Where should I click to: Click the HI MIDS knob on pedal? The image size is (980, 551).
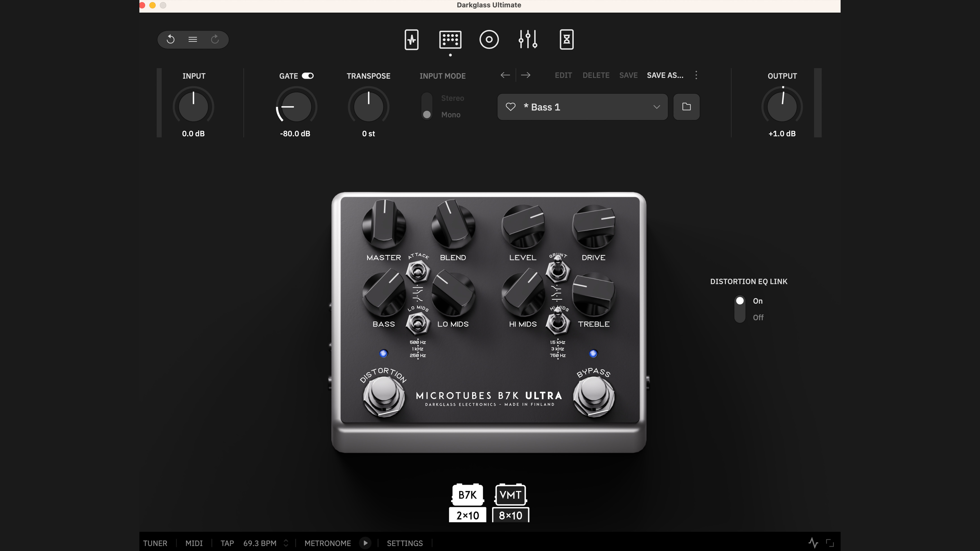point(523,292)
